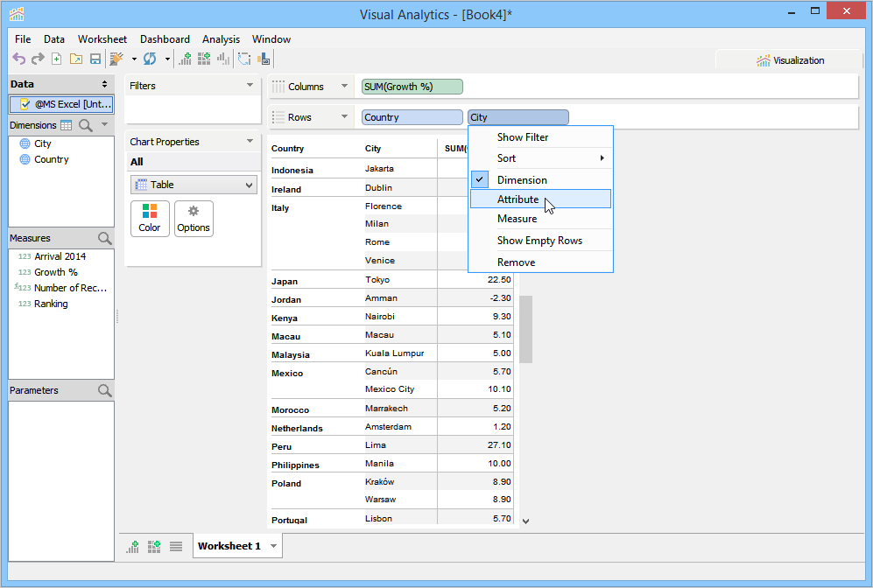This screenshot has height=588, width=873.
Task: Expand the Filters panel arrow
Action: click(250, 85)
